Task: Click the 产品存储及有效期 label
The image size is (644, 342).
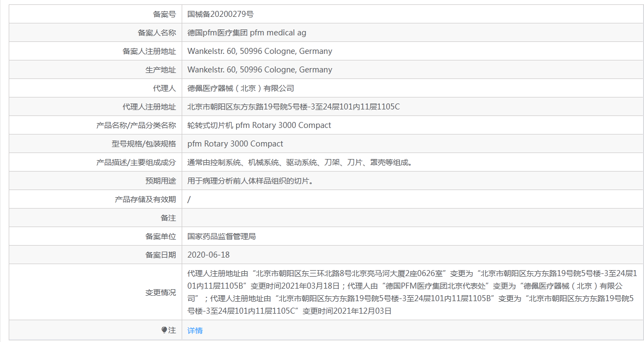Action: (145, 199)
